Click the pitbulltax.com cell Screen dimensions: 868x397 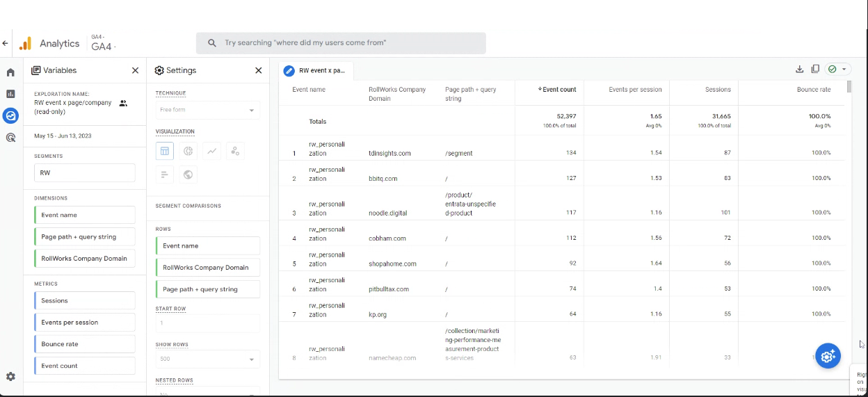pyautogui.click(x=389, y=289)
